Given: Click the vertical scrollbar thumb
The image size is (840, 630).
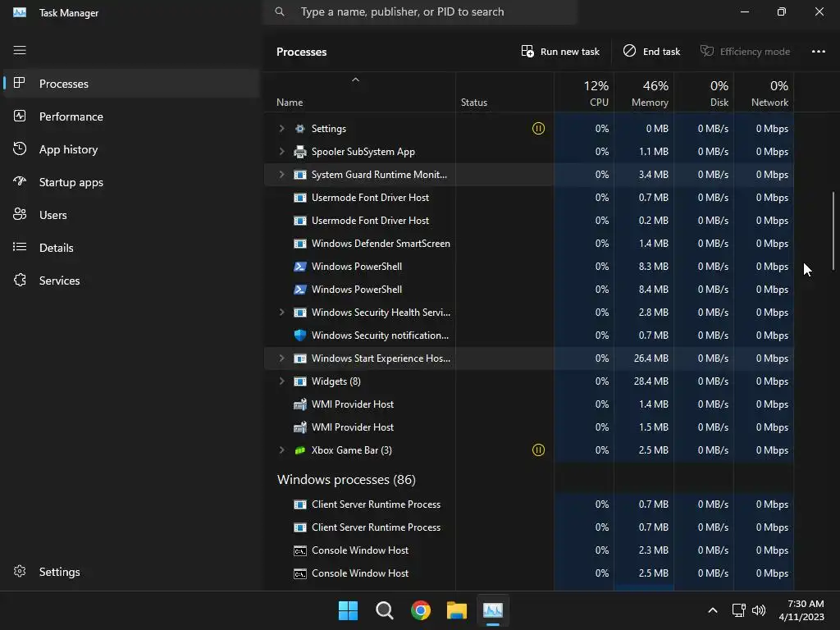Looking at the screenshot, I should (x=833, y=231).
